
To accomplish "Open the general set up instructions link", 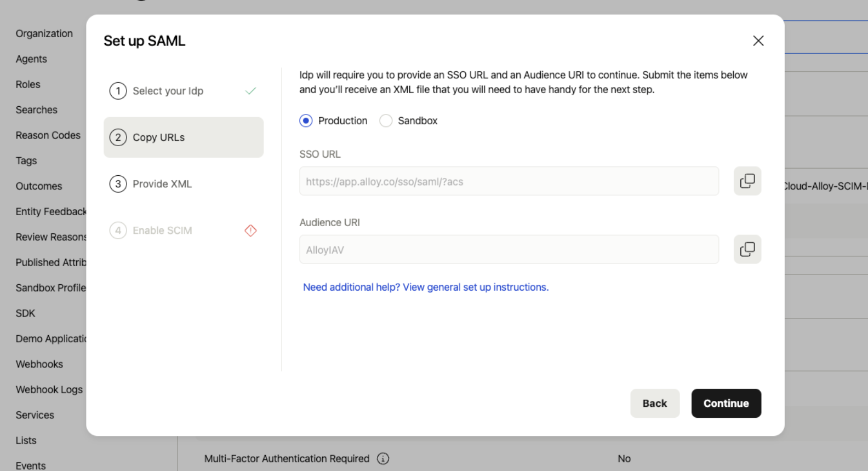I will click(x=426, y=287).
